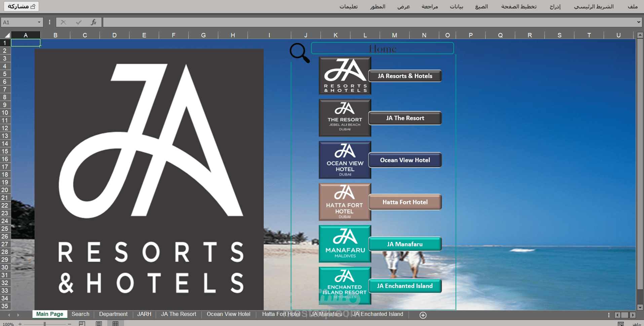The height and width of the screenshot is (326, 644).
Task: Click the large JA Resorts & Hotels image
Action: coord(149,179)
